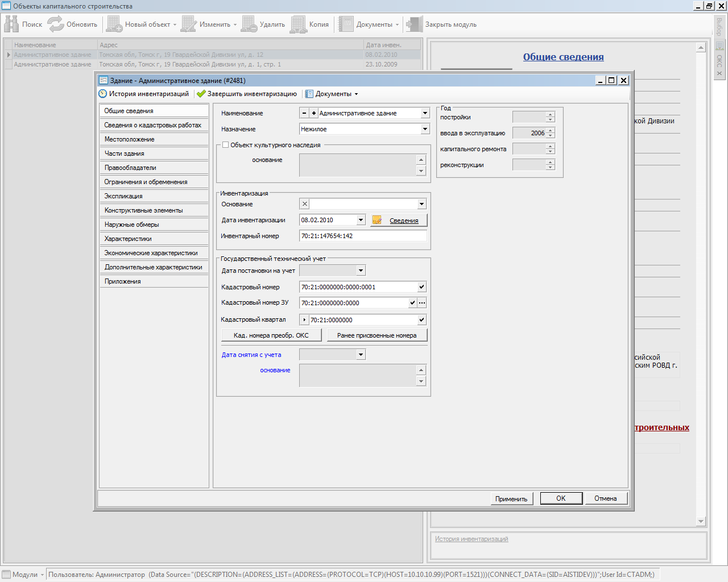This screenshot has height=582, width=728.
Task: Open the Дата снятия с учета dropdown
Action: [x=361, y=355]
